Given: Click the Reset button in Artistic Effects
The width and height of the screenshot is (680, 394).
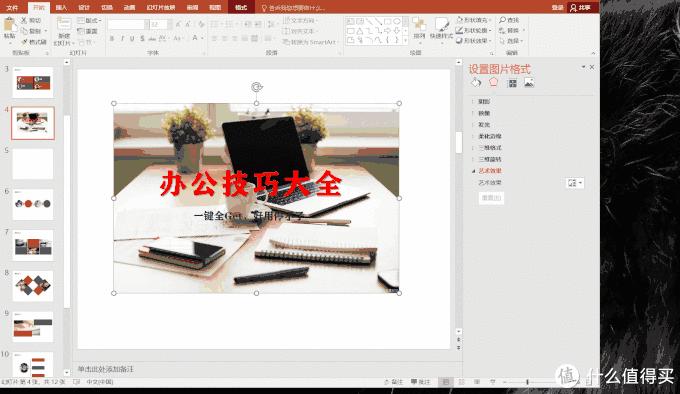Looking at the screenshot, I should click(491, 198).
